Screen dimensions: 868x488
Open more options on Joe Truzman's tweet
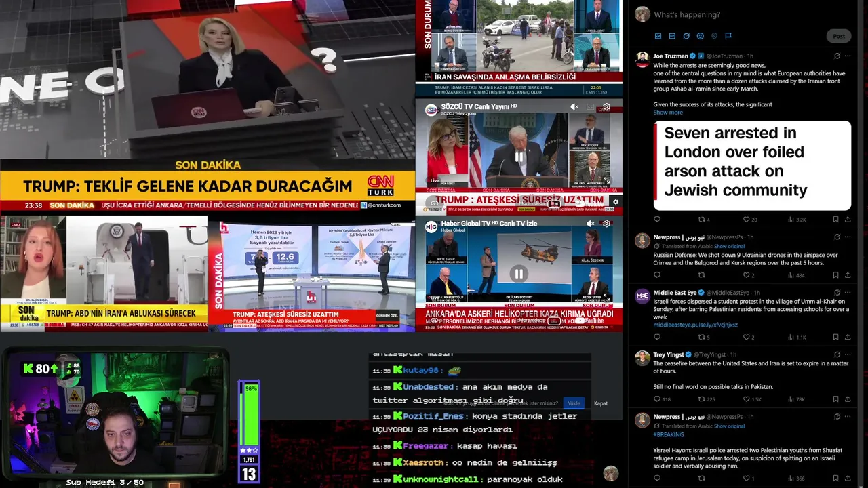click(x=848, y=56)
